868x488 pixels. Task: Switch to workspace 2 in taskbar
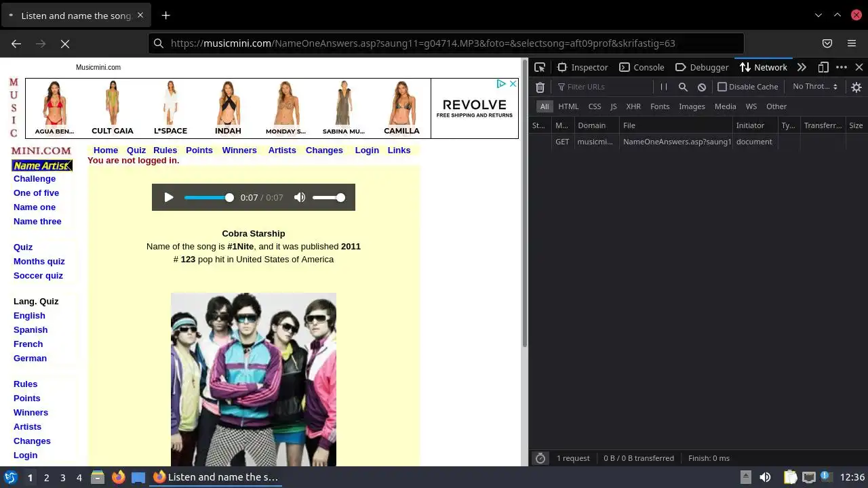click(x=46, y=477)
